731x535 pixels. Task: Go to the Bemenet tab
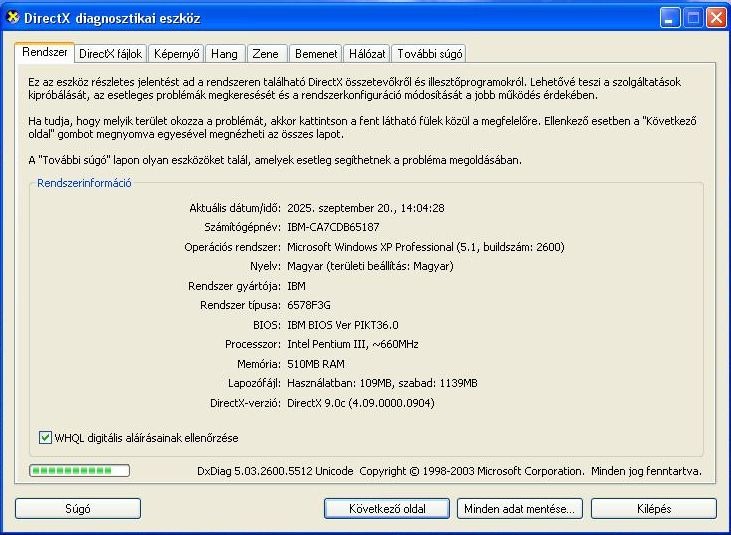tap(316, 54)
